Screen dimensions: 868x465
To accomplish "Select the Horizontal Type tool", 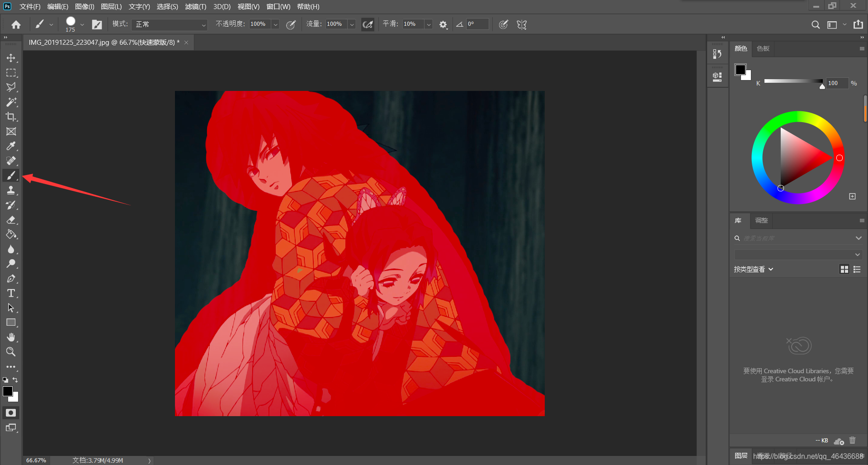I will tap(11, 293).
